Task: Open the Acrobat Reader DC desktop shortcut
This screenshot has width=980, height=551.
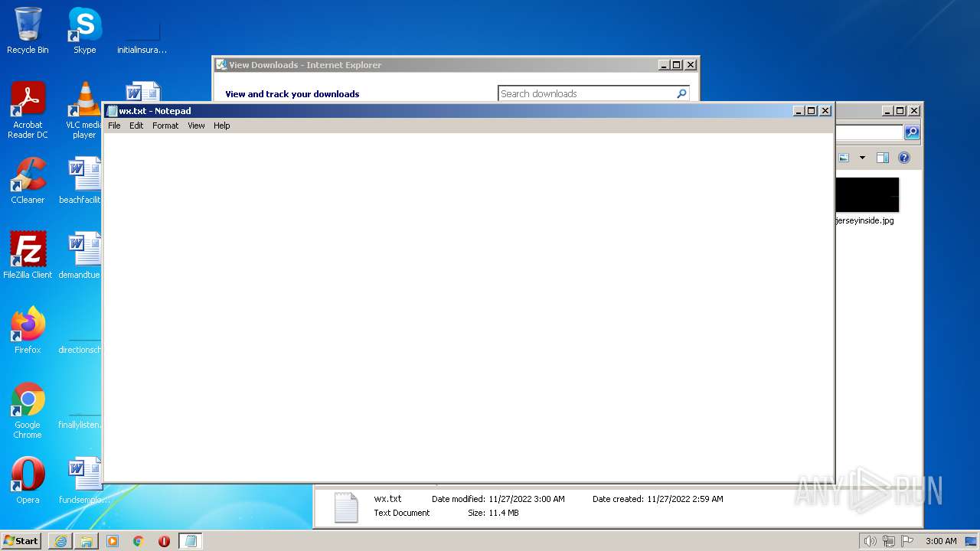Action: pos(28,109)
